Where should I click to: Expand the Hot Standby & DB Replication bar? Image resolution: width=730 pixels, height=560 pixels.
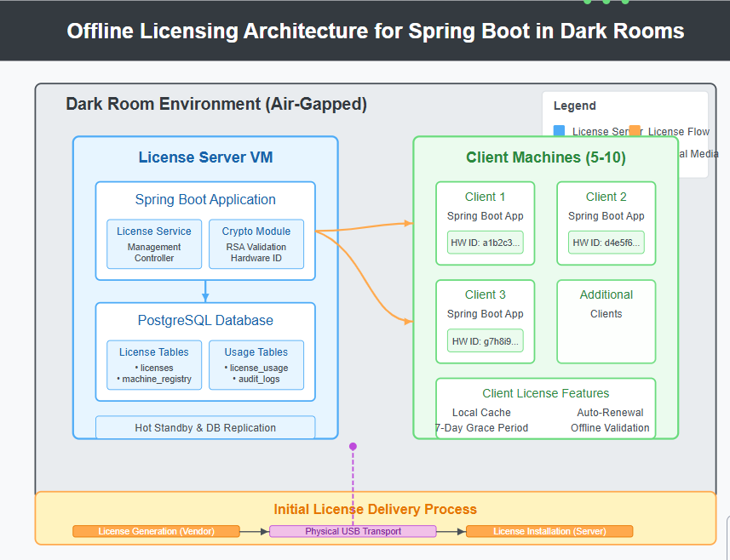pos(205,427)
